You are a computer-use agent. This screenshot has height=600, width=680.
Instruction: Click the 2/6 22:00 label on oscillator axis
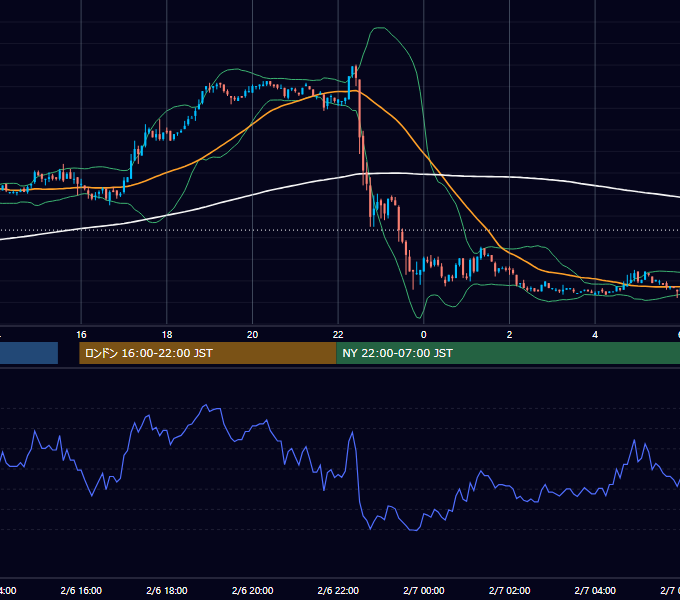[x=338, y=590]
